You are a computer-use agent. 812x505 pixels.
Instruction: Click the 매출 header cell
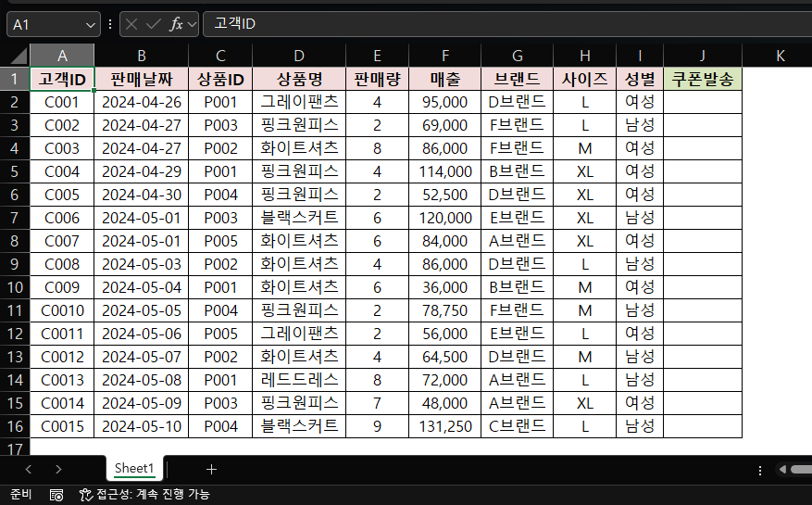pos(444,79)
